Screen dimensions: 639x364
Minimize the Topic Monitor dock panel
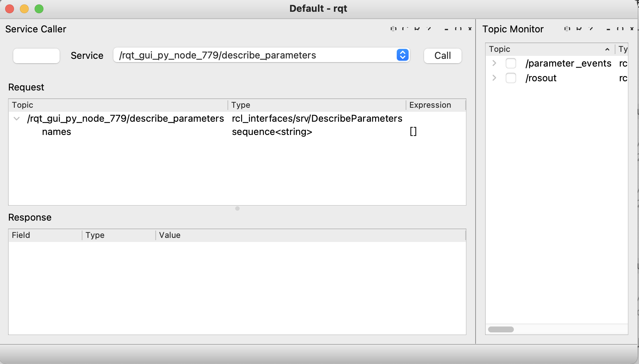[x=608, y=29]
